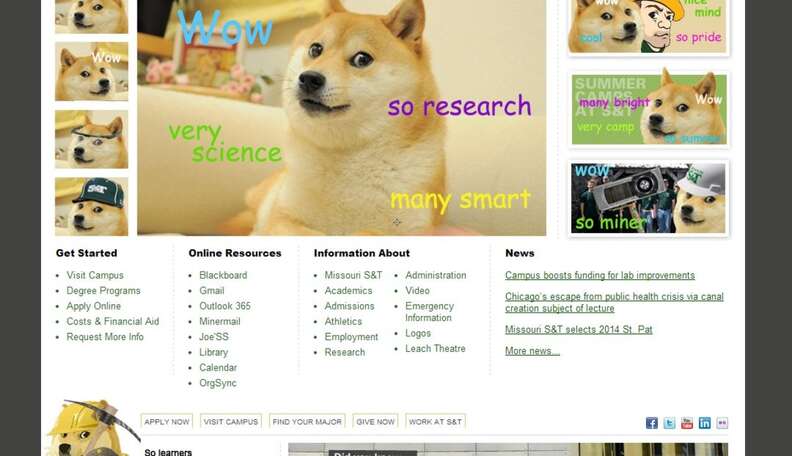Open the Missouri S&T link
Image resolution: width=792 pixels, height=456 pixels.
(x=353, y=275)
